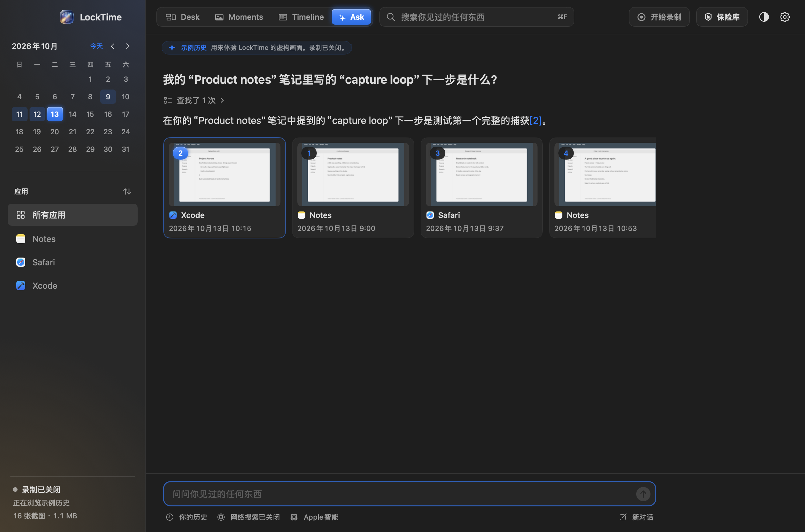Viewport: 805px width, 532px height.
Task: Toggle 网络搜索已关闭 web search
Action: 249,517
